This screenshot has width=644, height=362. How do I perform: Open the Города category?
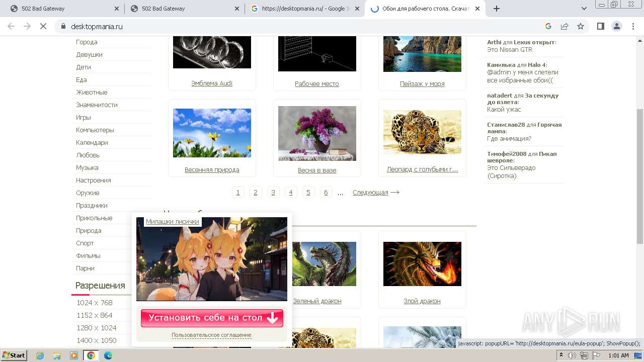point(87,42)
